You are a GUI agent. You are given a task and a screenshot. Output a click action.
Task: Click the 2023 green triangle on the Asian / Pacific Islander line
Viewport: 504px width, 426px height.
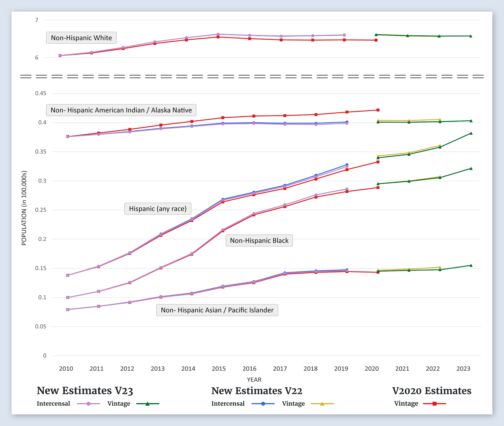click(471, 265)
